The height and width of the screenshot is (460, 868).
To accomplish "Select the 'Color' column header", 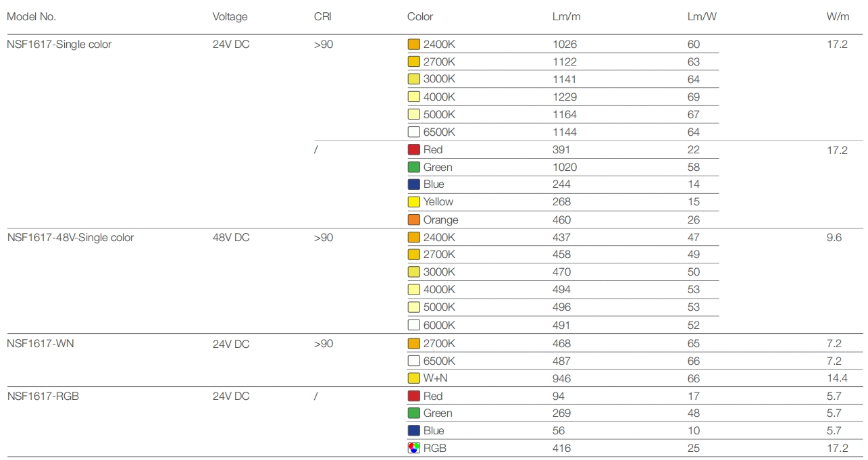I will [420, 16].
